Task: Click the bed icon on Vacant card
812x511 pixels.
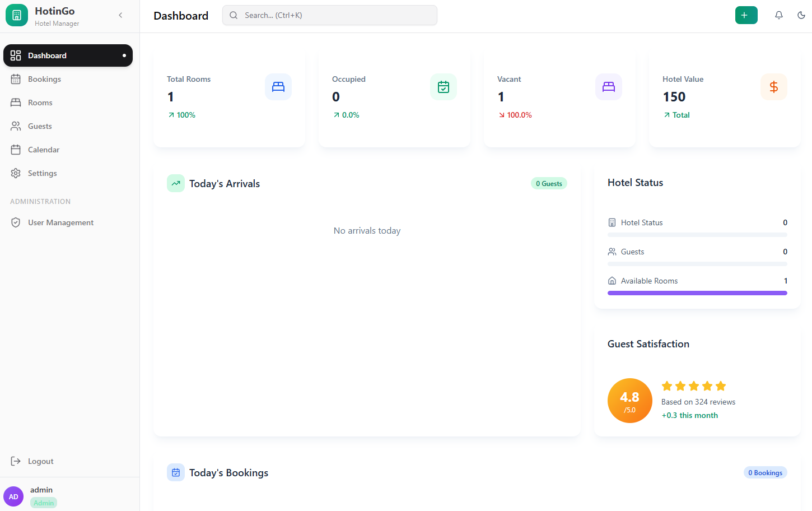Action: point(608,87)
